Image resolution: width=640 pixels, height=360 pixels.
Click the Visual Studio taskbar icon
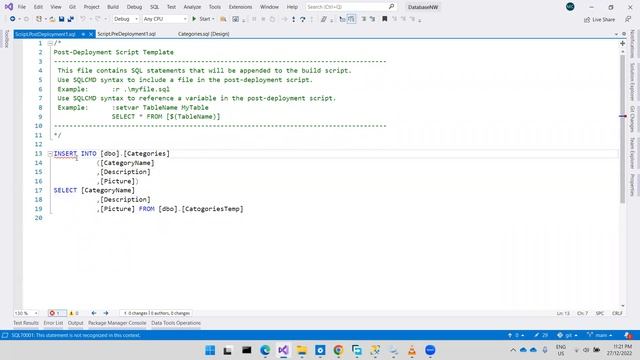(x=283, y=350)
